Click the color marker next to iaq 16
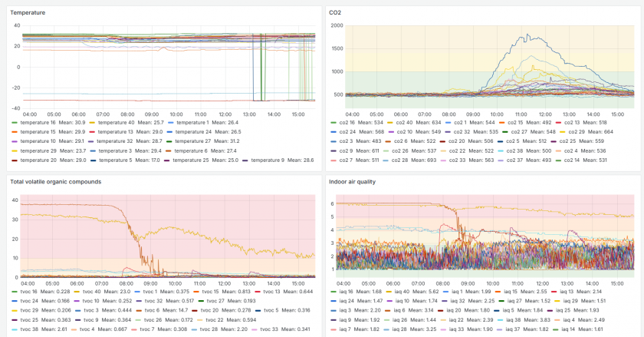The image size is (644, 337). click(334, 291)
